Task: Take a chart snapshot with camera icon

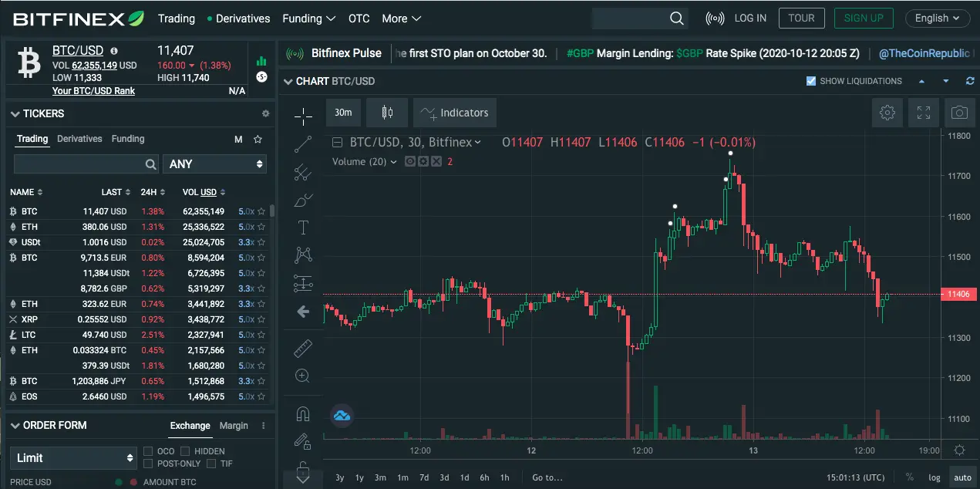Action: [x=959, y=113]
